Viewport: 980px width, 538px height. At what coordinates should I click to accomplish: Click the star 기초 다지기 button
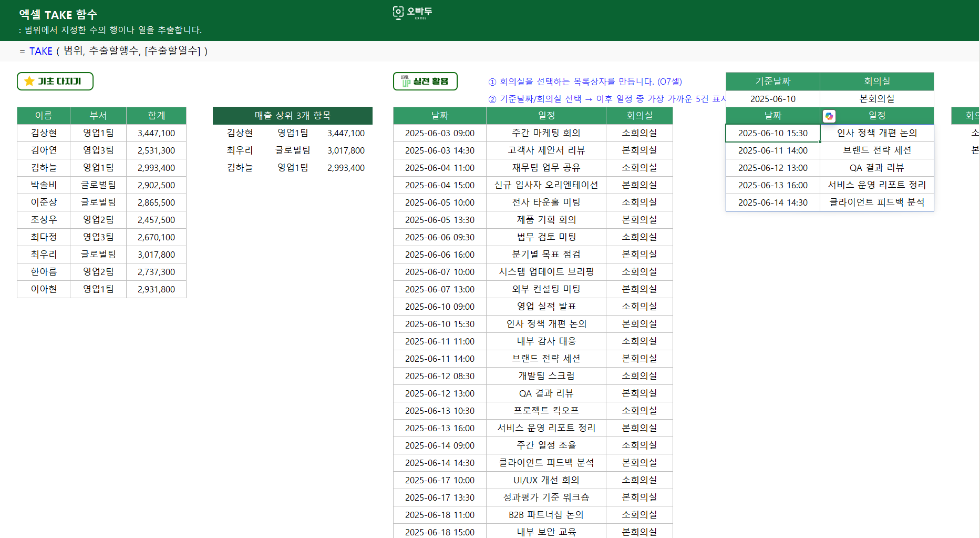click(55, 82)
